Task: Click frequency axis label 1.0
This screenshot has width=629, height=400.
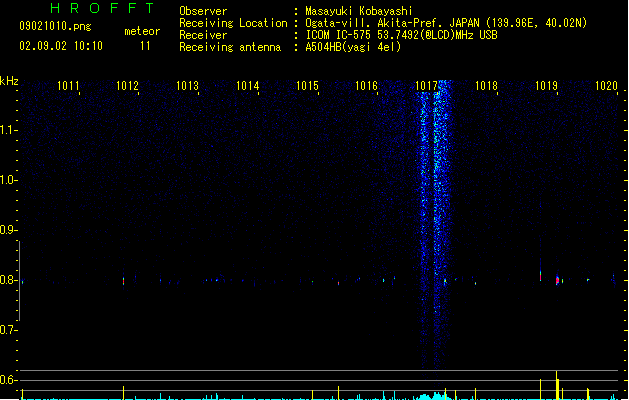Action: 8,180
